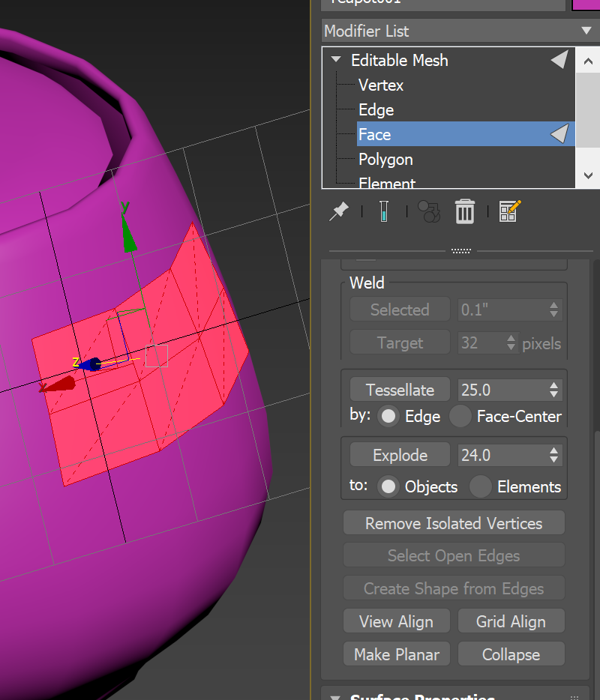
Task: Click the blue Z axis gizmo arrow
Action: (x=90, y=364)
